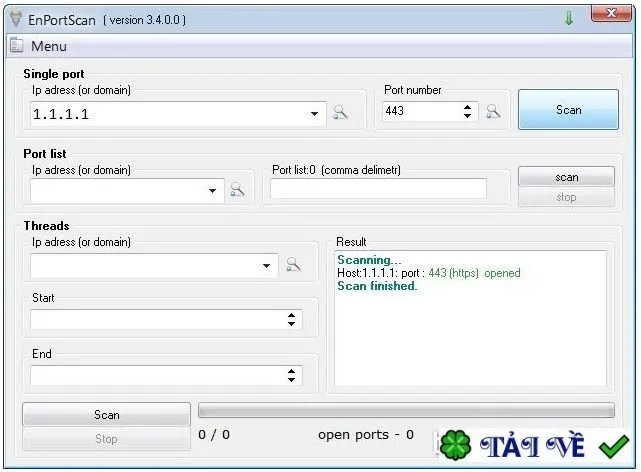Expand the Threads IP address dropdown
Screen dimensions: 641x472
pyautogui.click(x=266, y=266)
